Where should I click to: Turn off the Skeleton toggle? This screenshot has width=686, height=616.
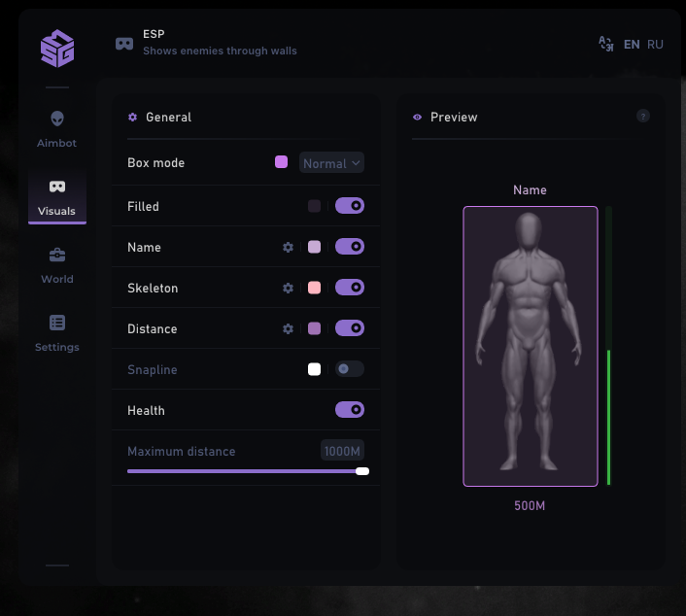(x=350, y=288)
